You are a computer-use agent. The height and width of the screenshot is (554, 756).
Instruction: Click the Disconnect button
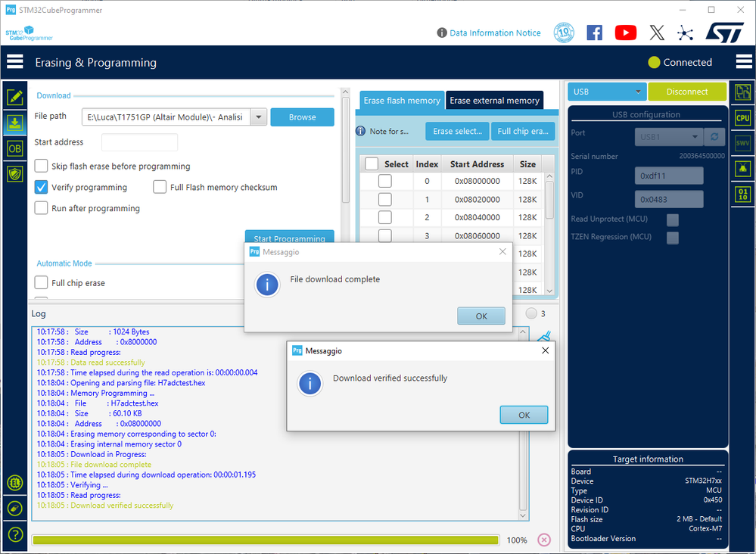[687, 92]
